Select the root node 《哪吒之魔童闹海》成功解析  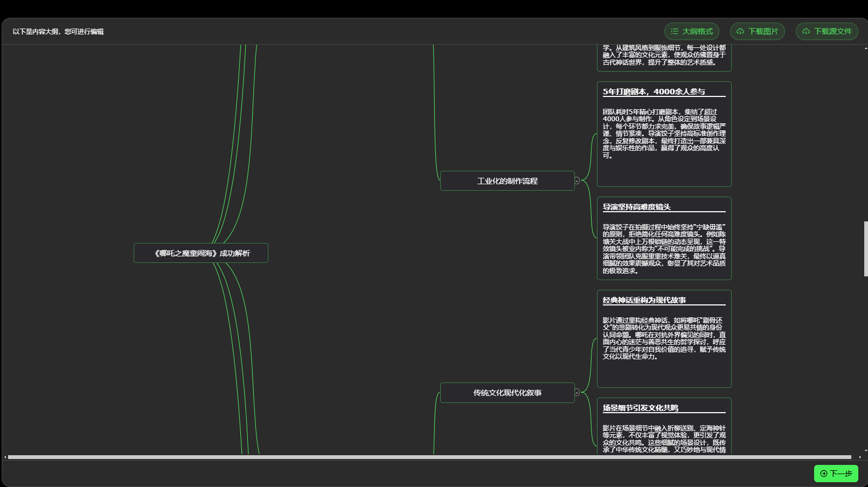[201, 253]
